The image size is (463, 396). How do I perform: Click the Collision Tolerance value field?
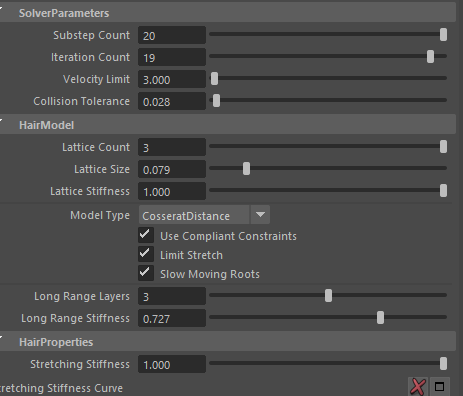click(x=172, y=101)
